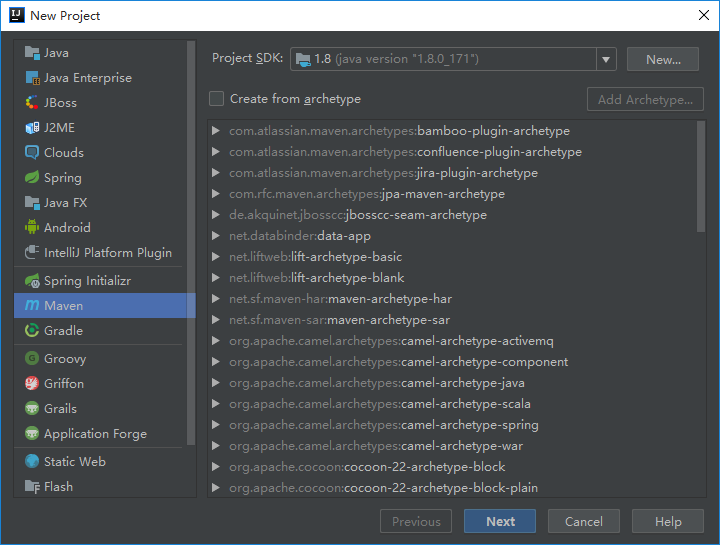Expand the net.databinder data-app node

(x=215, y=236)
